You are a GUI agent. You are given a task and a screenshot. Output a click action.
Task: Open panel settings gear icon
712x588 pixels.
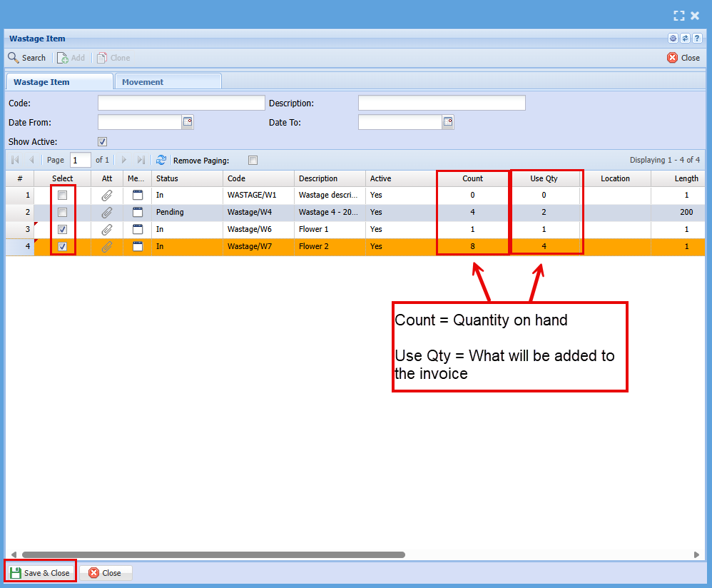(x=673, y=39)
